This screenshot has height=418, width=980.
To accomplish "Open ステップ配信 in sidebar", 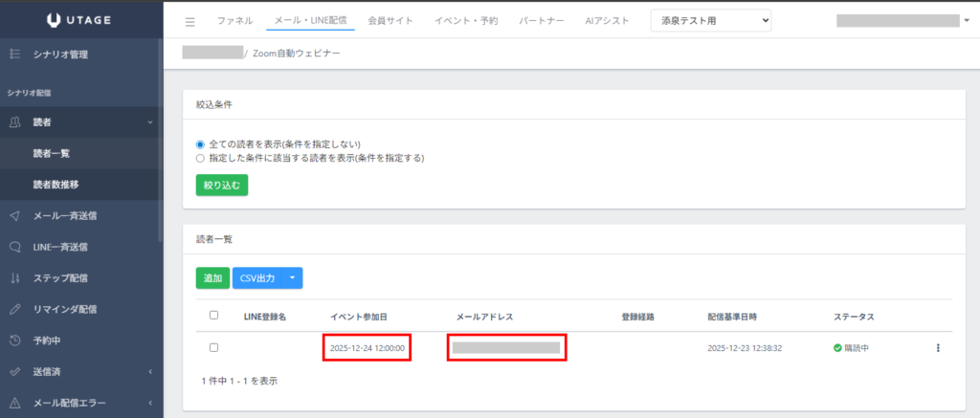I will click(60, 278).
